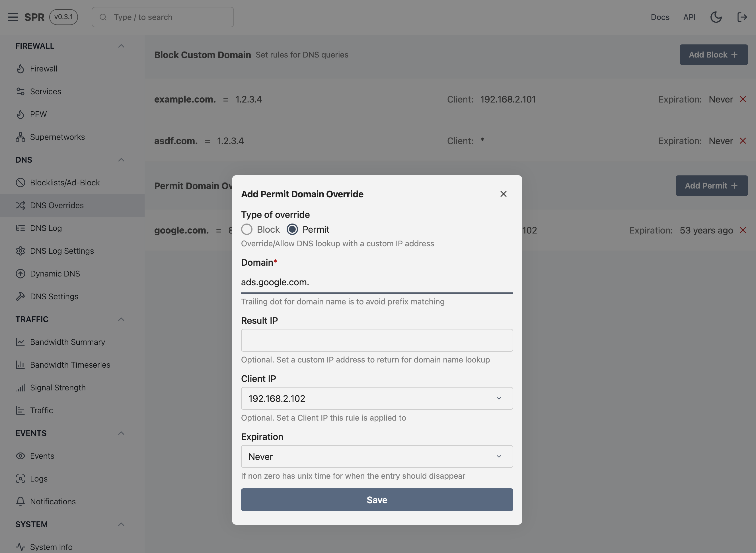Click the Signal Strength bars icon
The height and width of the screenshot is (553, 756).
click(20, 387)
